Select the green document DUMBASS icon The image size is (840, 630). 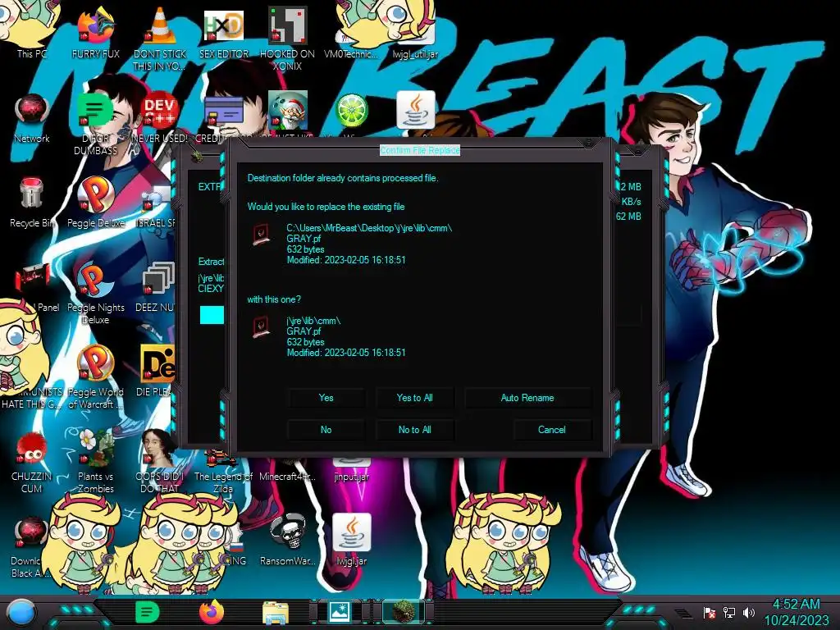coord(95,123)
